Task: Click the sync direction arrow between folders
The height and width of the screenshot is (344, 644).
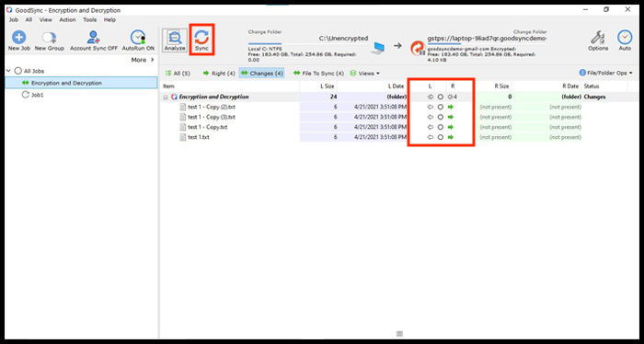Action: tap(397, 46)
